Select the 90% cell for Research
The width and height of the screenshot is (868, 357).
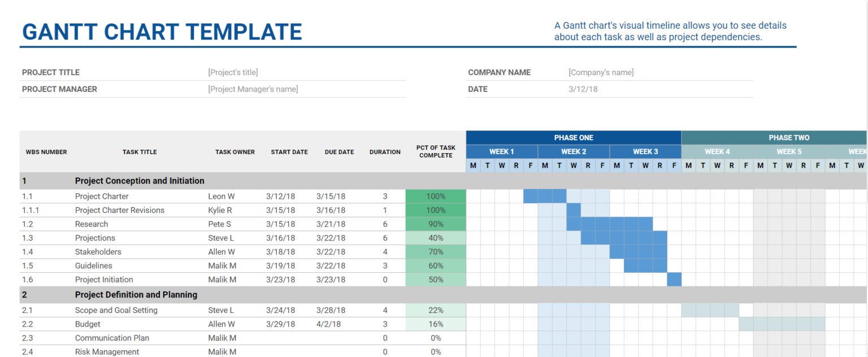436,224
